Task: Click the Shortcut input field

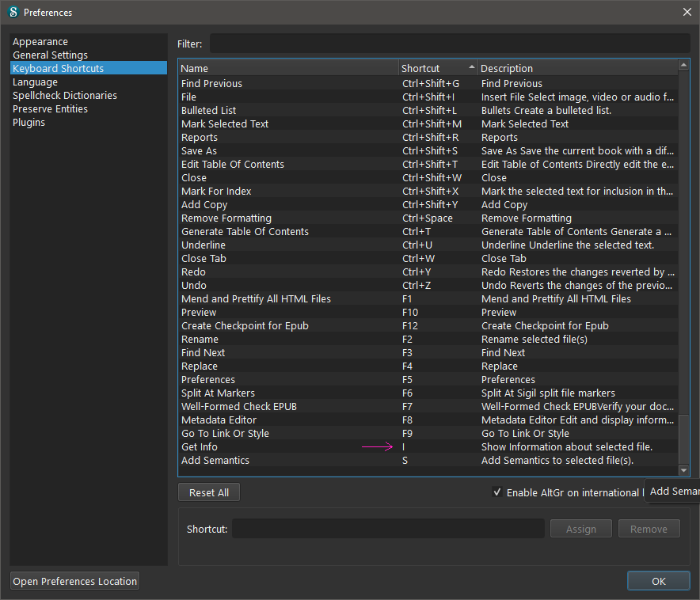Action: pyautogui.click(x=388, y=529)
